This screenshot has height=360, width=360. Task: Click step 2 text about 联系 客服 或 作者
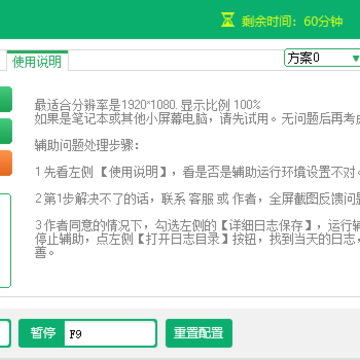click(197, 199)
